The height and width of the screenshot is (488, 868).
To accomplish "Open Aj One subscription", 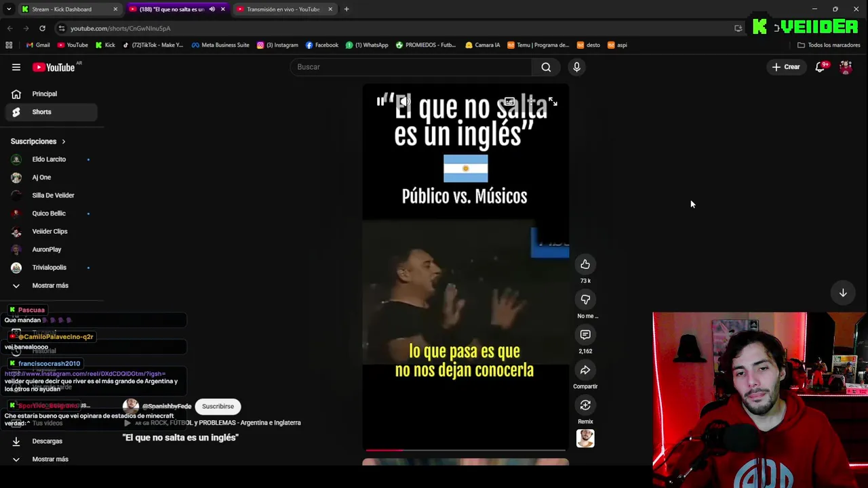I will pos(51,178).
